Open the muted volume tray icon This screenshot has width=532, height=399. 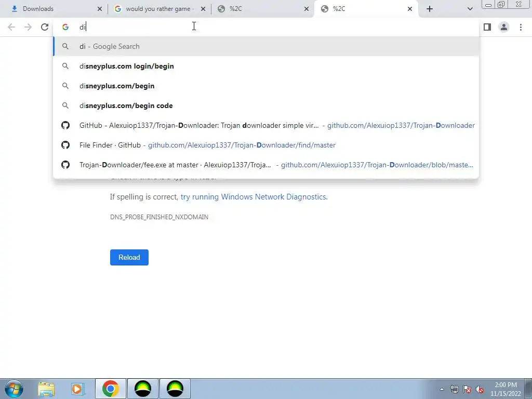click(x=480, y=389)
